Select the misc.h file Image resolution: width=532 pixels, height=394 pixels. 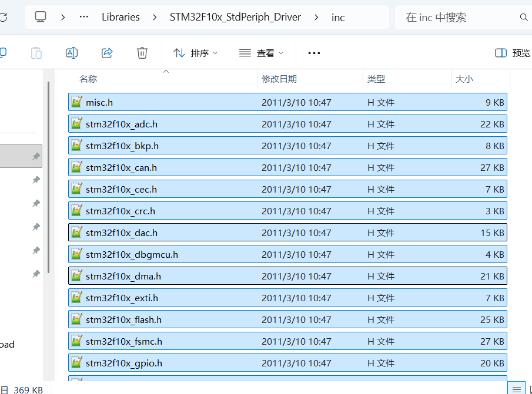(x=287, y=102)
